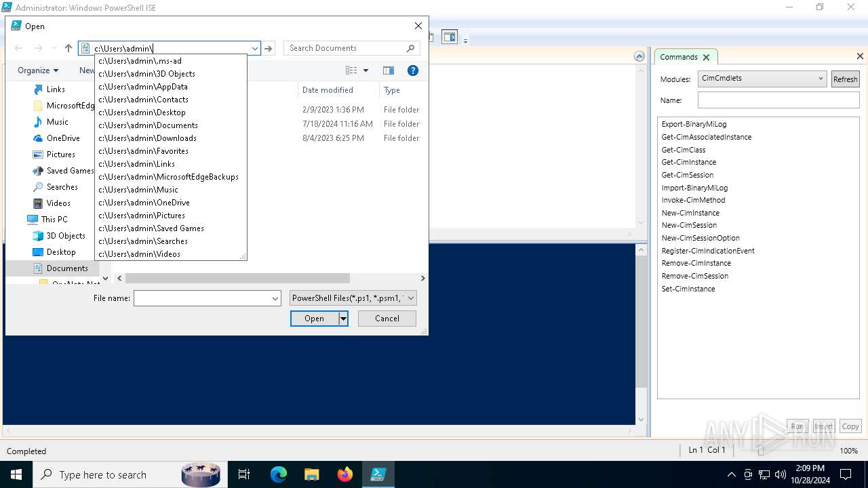Close the Commands add-on pane
The image size is (868, 488).
860,56
